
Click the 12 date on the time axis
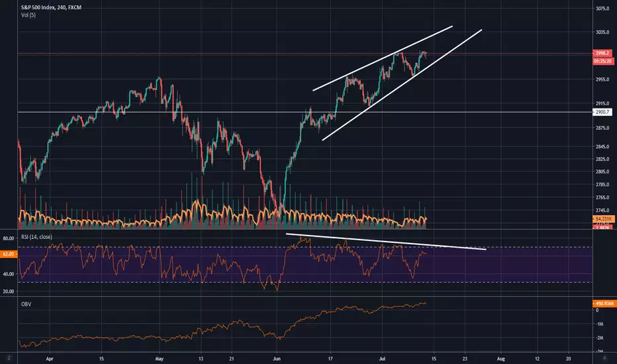pos(537,359)
